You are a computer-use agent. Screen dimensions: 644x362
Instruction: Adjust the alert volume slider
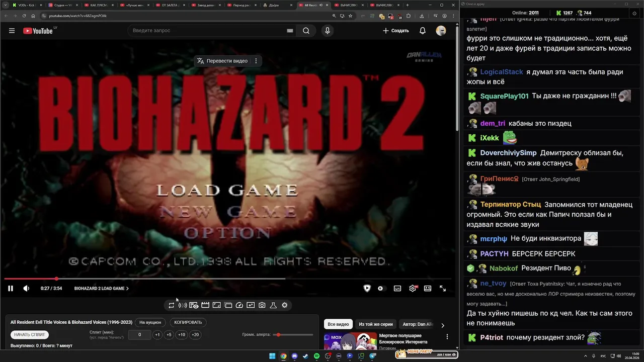click(x=293, y=335)
